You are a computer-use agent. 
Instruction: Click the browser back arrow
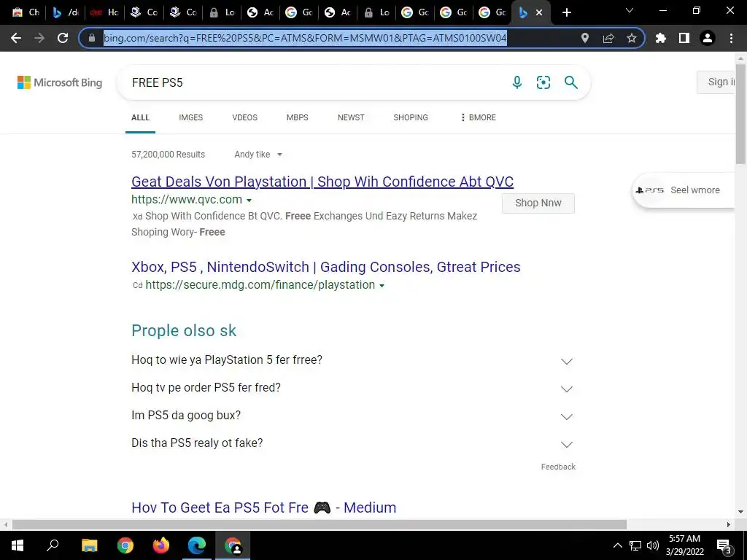tap(16, 38)
